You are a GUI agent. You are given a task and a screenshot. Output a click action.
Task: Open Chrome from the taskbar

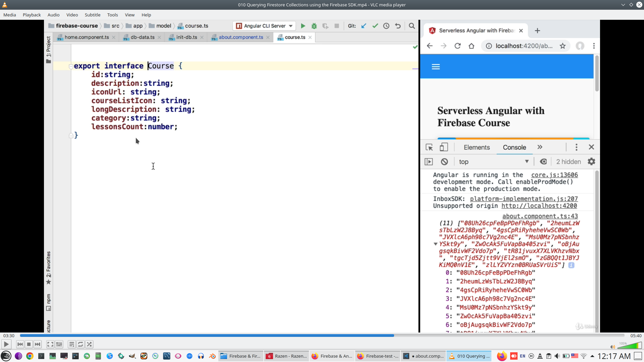tap(30, 356)
